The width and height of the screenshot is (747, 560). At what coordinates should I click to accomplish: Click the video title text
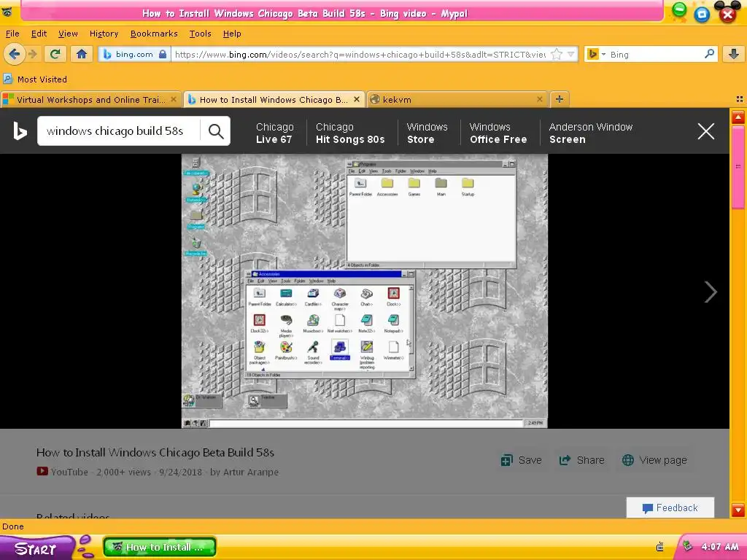click(x=155, y=452)
